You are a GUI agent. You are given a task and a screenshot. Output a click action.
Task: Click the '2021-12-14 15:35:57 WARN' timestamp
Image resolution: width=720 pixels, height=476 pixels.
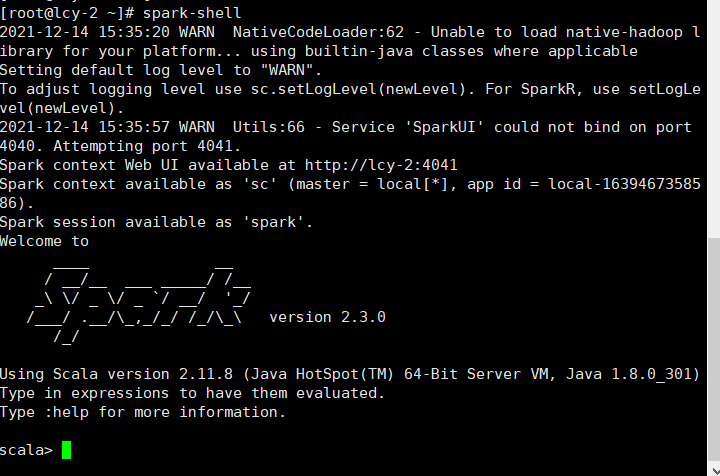(107, 127)
